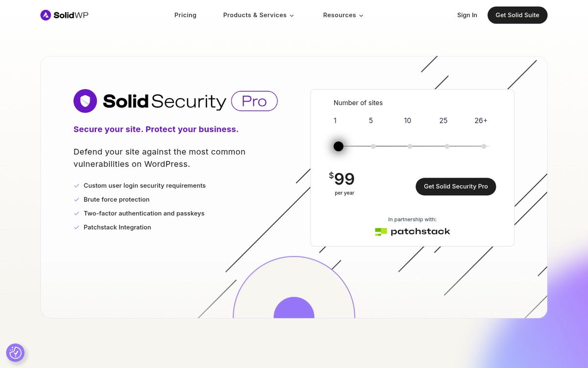The image size is (588, 368).
Task: Click the SolidWP logo in the navigation bar
Action: click(64, 15)
